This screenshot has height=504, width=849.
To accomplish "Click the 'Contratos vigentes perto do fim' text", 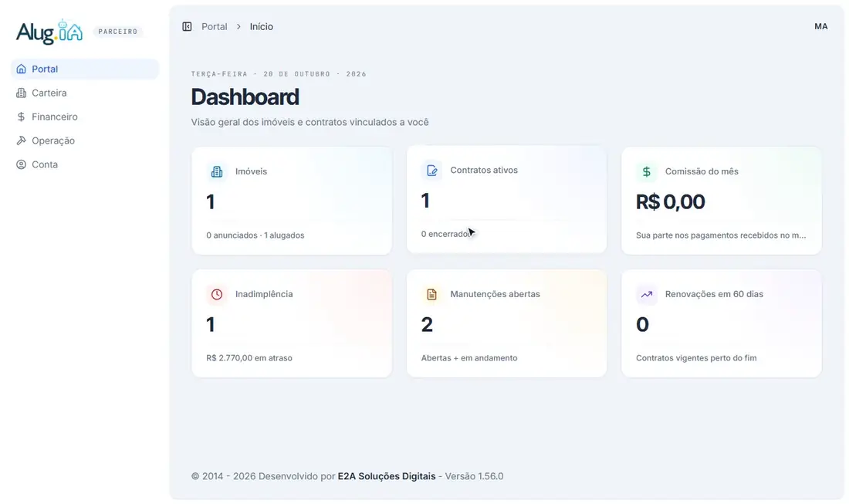I will point(696,358).
